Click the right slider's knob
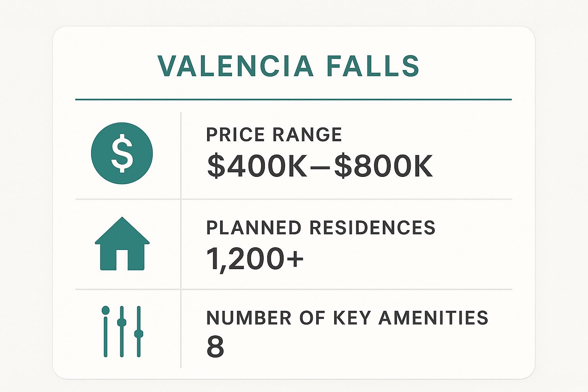 click(139, 334)
